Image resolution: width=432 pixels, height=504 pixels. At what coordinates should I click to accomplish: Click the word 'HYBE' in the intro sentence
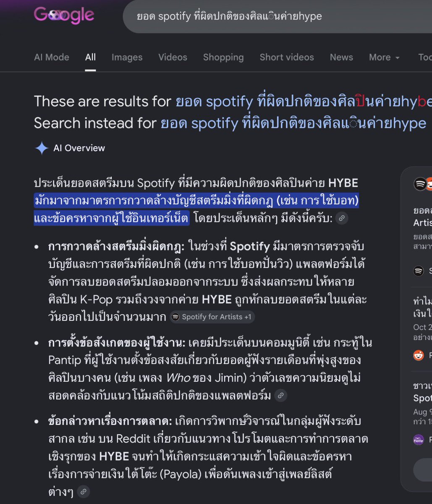[343, 183]
